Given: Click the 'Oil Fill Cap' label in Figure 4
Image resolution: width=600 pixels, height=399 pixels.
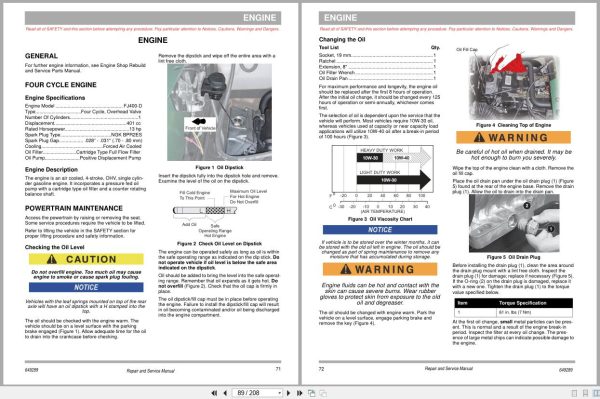Looking at the screenshot, I should tap(467, 50).
